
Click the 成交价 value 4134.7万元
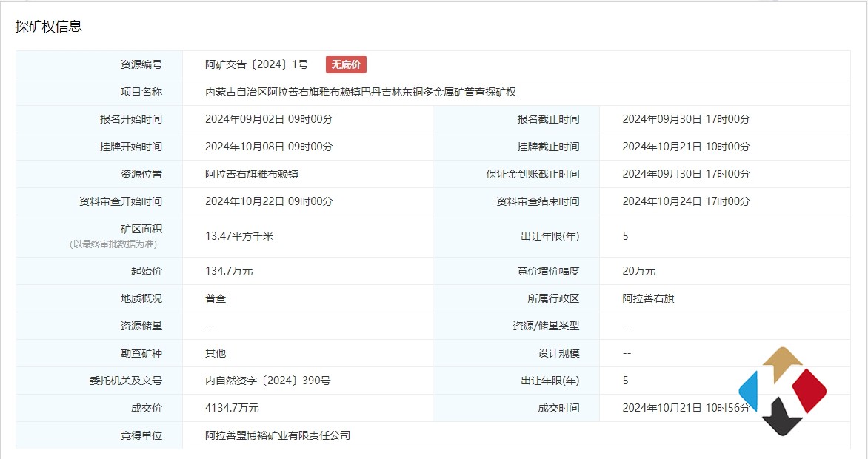pyautogui.click(x=232, y=408)
